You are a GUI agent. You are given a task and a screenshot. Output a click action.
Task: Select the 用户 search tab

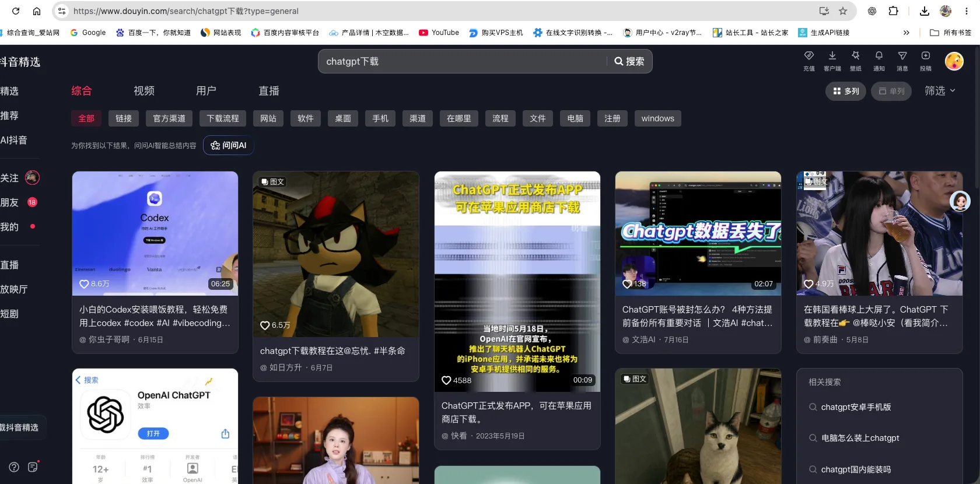206,90
